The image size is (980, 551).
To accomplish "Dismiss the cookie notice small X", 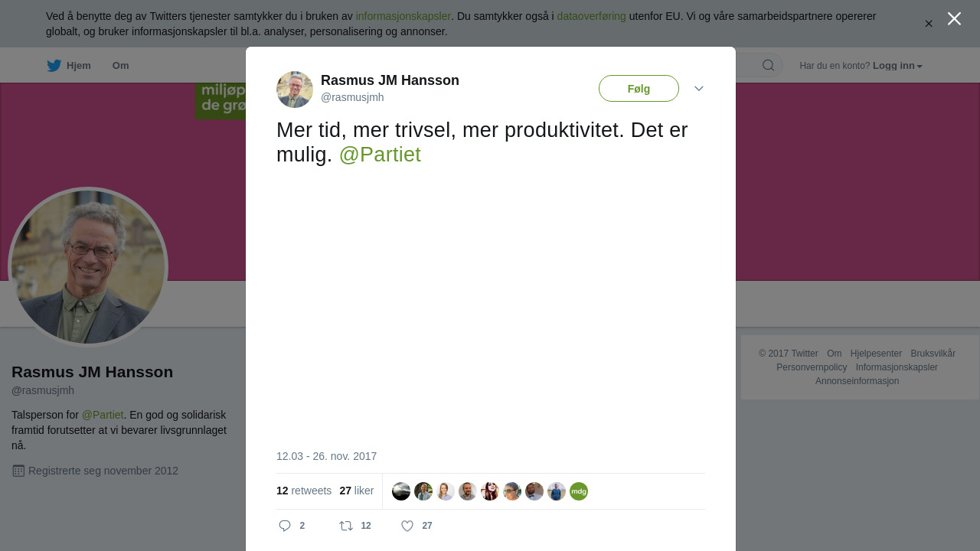I will [929, 24].
